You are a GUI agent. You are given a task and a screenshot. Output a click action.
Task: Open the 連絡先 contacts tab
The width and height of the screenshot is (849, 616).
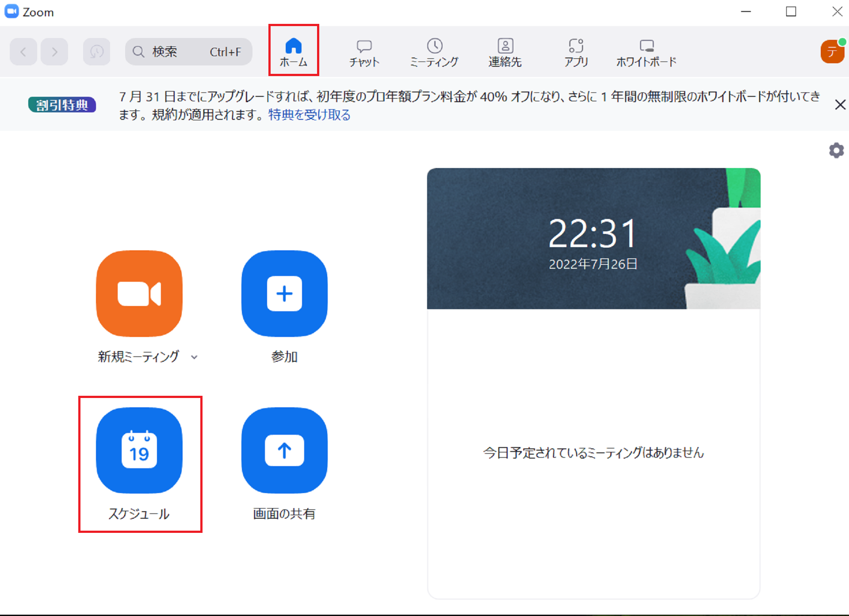click(x=505, y=53)
